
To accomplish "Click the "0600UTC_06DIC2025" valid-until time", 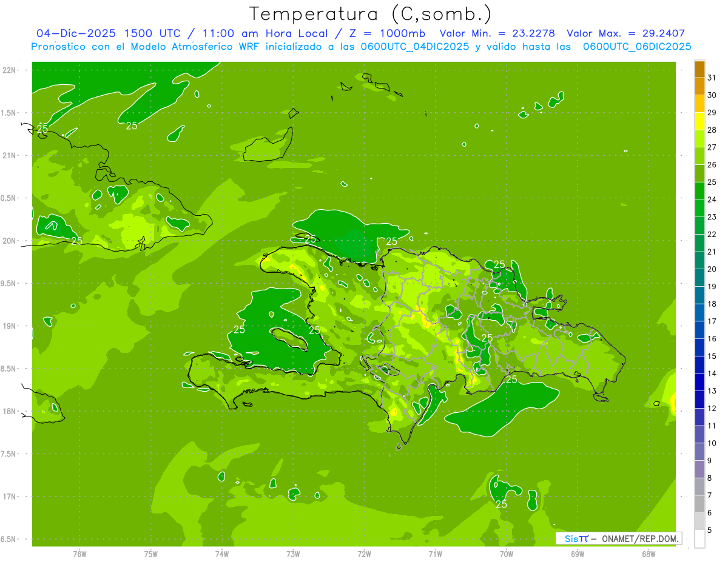I will point(637,47).
